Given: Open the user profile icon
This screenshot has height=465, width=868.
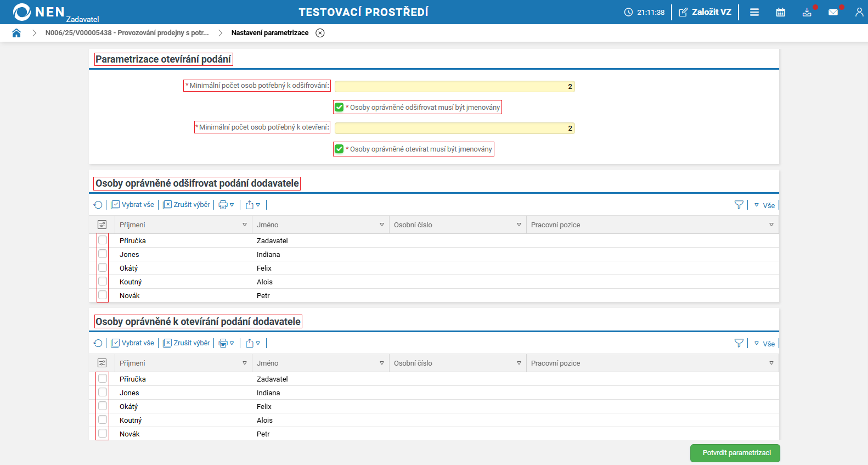Looking at the screenshot, I should [x=859, y=12].
